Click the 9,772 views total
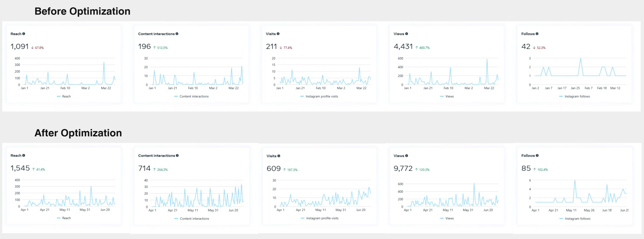This screenshot has height=239, width=644. (x=403, y=168)
